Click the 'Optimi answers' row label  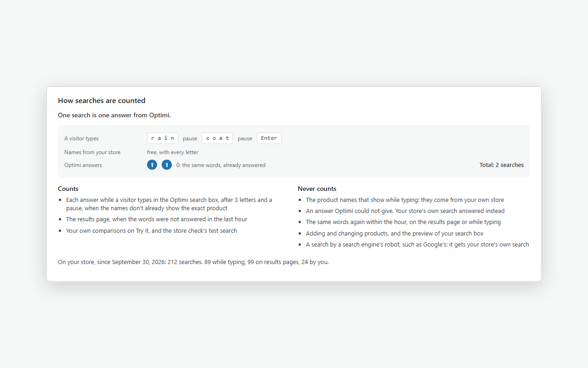83,165
